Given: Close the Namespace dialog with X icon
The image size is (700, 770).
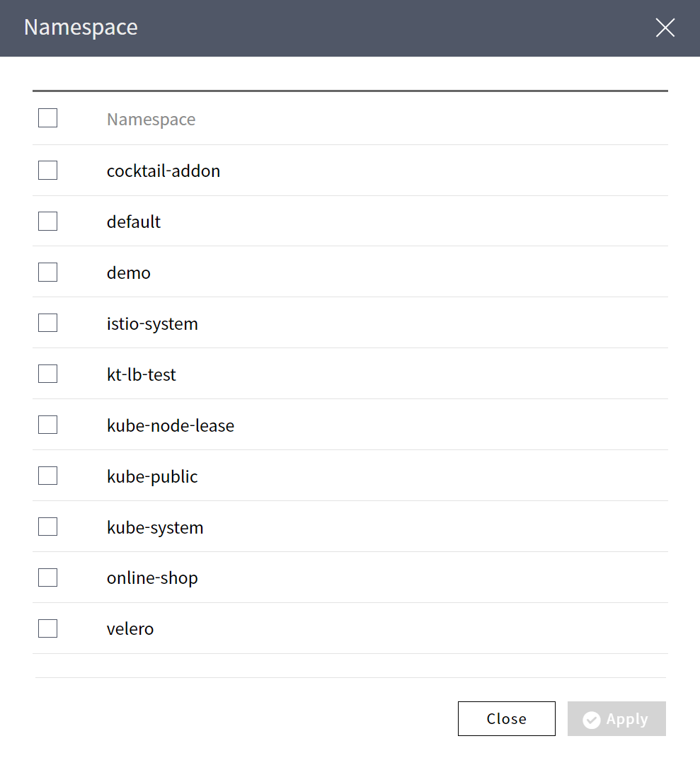Looking at the screenshot, I should pyautogui.click(x=665, y=28).
